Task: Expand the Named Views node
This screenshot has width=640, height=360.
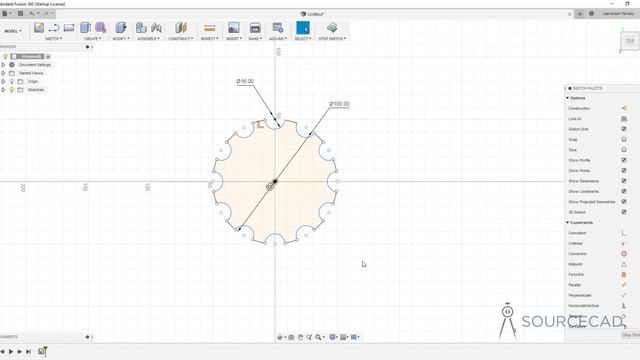Action: pyautogui.click(x=3, y=73)
